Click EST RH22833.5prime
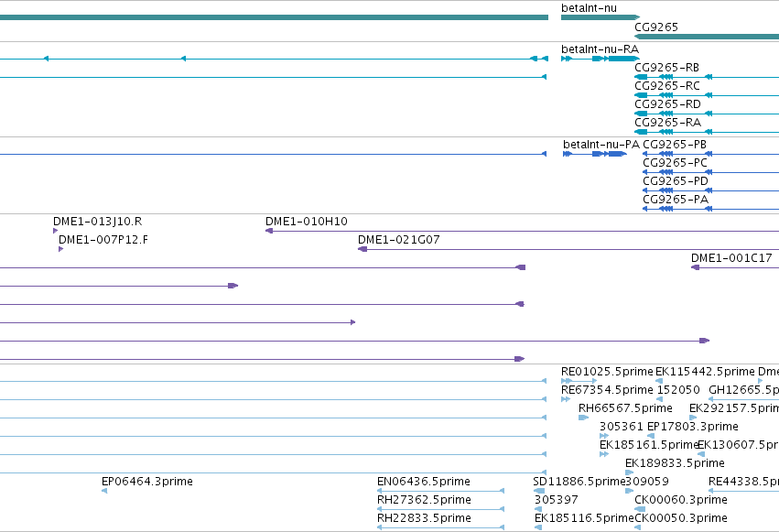This screenshot has width=779, height=532. click(x=424, y=518)
